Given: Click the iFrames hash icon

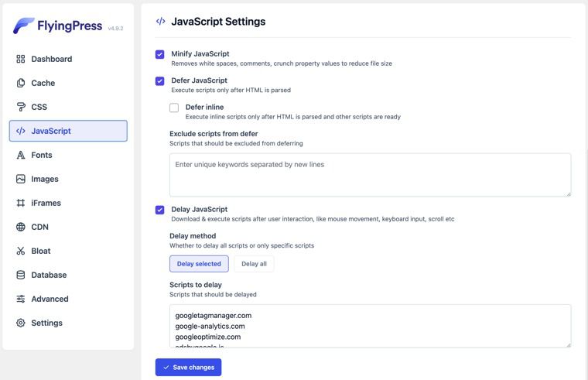Looking at the screenshot, I should [21, 203].
